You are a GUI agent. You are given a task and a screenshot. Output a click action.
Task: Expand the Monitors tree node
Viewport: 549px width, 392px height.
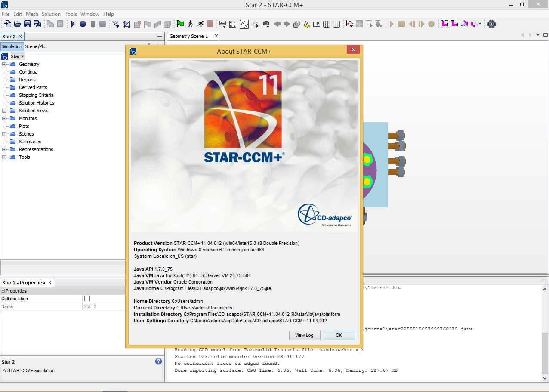4,119
